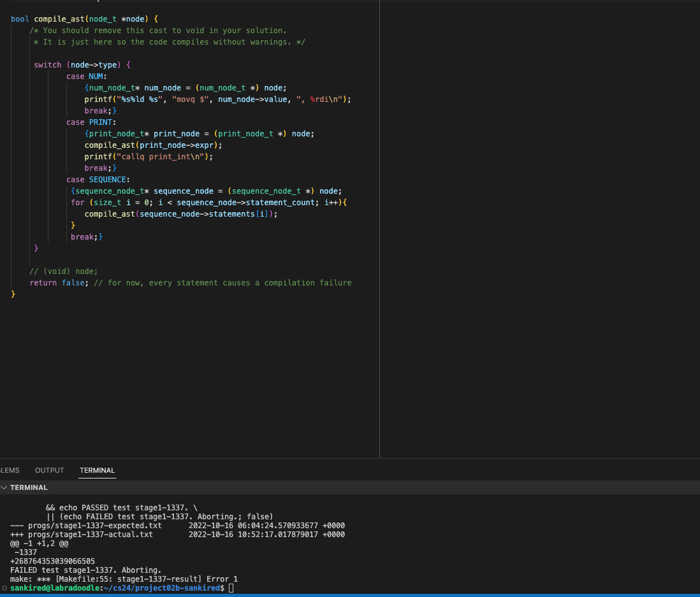The height and width of the screenshot is (597, 700).
Task: Open the OUTPUT panel tab
Action: coord(49,470)
